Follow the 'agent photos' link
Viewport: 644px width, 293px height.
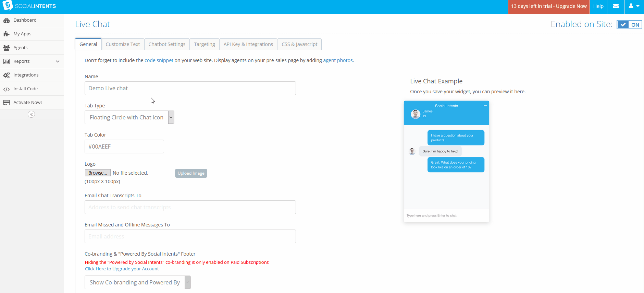coord(338,60)
